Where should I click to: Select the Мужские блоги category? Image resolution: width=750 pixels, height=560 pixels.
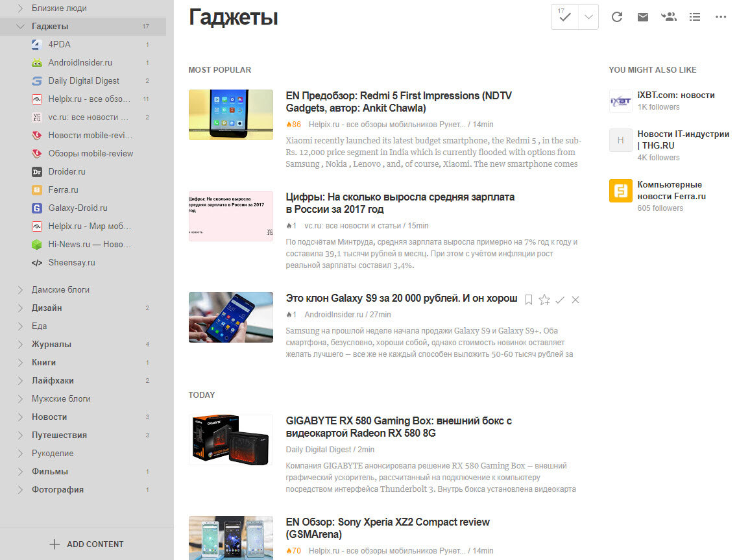click(x=61, y=399)
